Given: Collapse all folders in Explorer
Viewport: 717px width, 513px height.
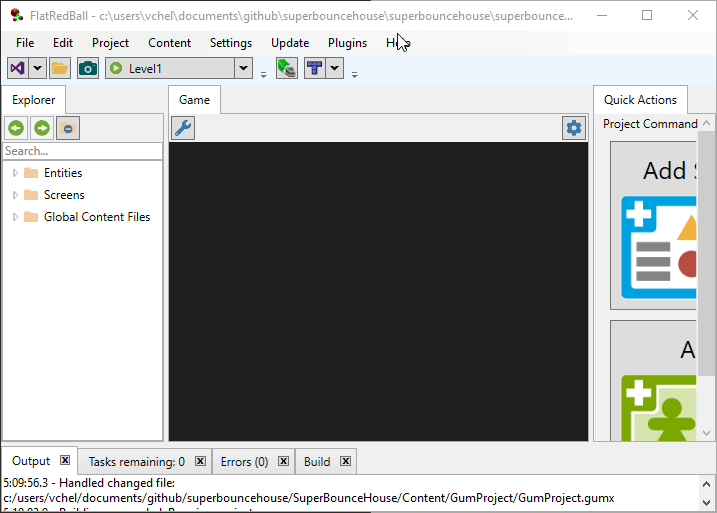Looking at the screenshot, I should (68, 128).
